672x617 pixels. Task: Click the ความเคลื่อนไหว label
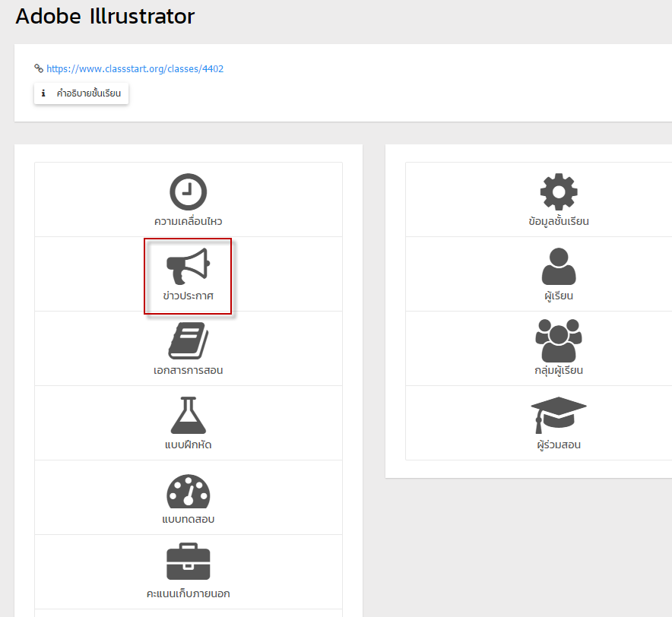188,221
